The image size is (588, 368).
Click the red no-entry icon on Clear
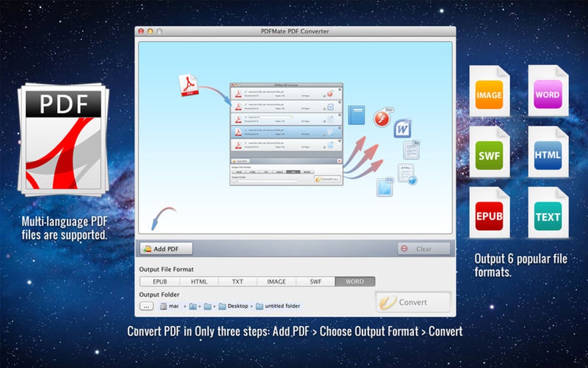pos(404,249)
